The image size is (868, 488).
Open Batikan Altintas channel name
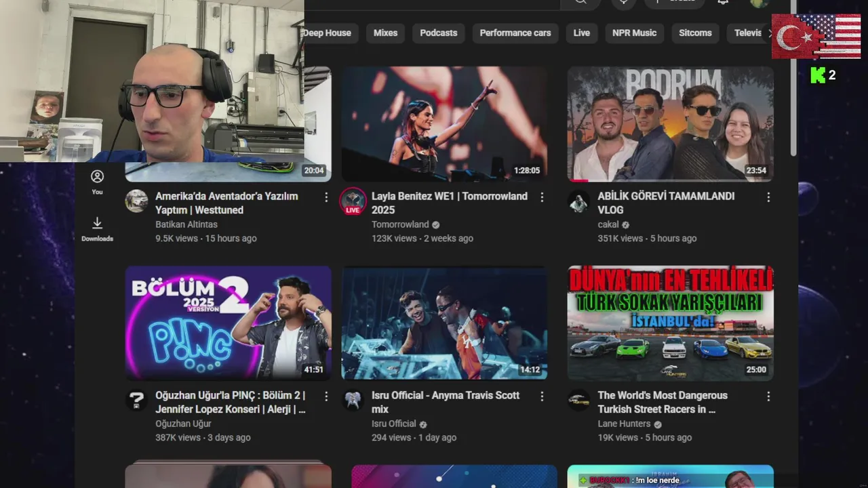tap(186, 224)
